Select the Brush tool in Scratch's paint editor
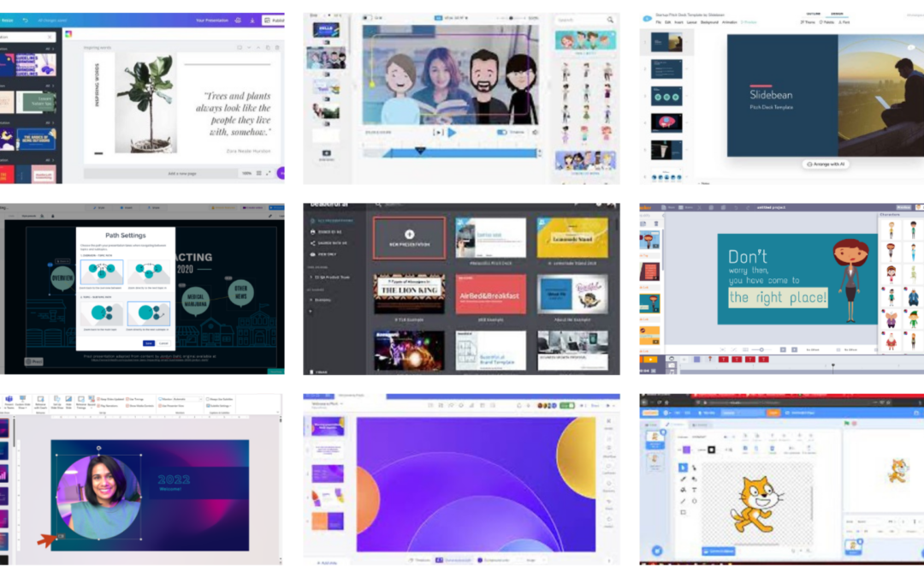924x578 pixels. pos(683,479)
